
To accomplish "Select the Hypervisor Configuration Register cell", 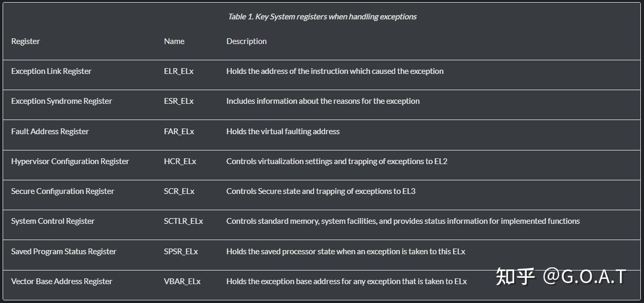I will tap(70, 161).
